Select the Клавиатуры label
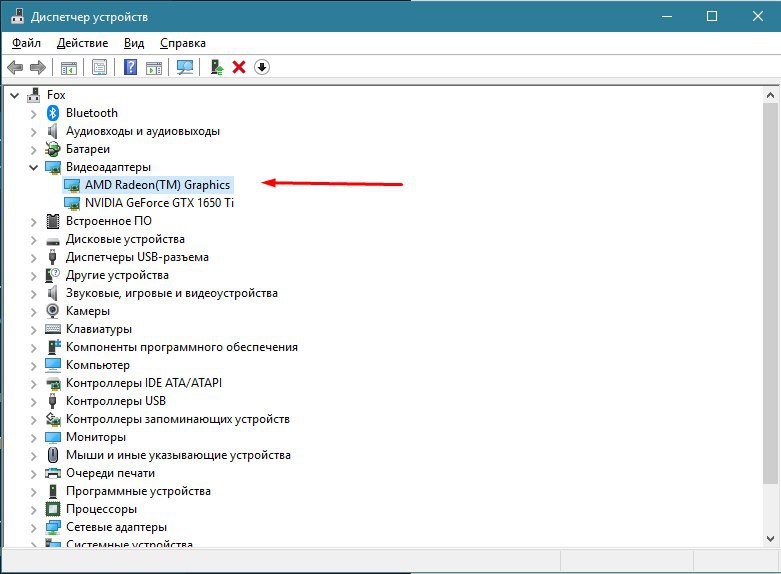This screenshot has width=781, height=574. pos(99,329)
